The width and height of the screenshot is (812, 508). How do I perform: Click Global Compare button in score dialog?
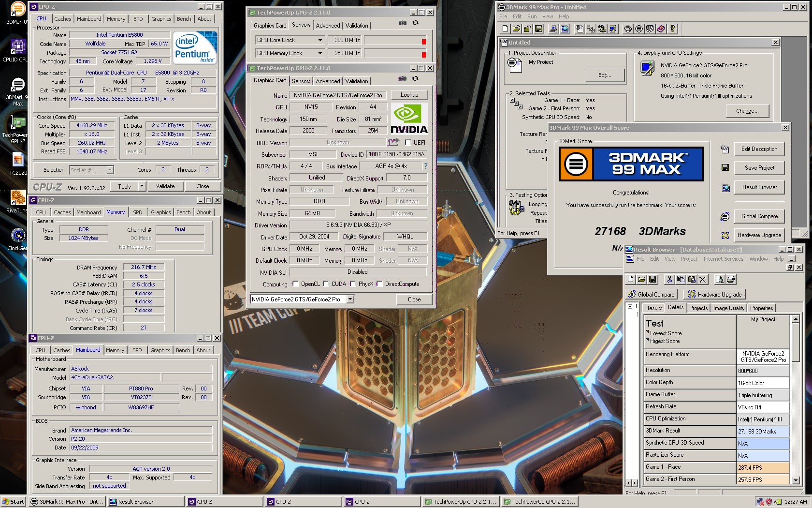(x=759, y=216)
